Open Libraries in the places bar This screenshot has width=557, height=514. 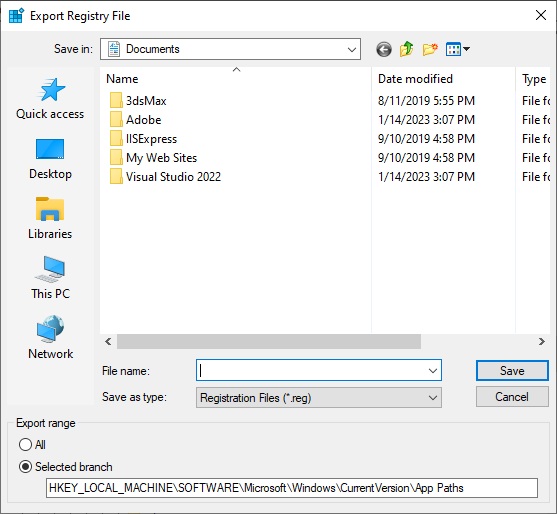coord(50,218)
